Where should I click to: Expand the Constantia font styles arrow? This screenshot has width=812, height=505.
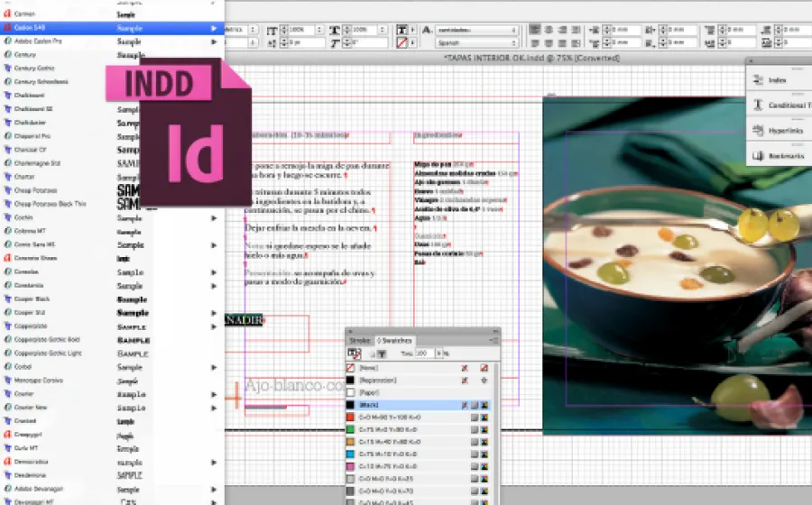tap(214, 286)
